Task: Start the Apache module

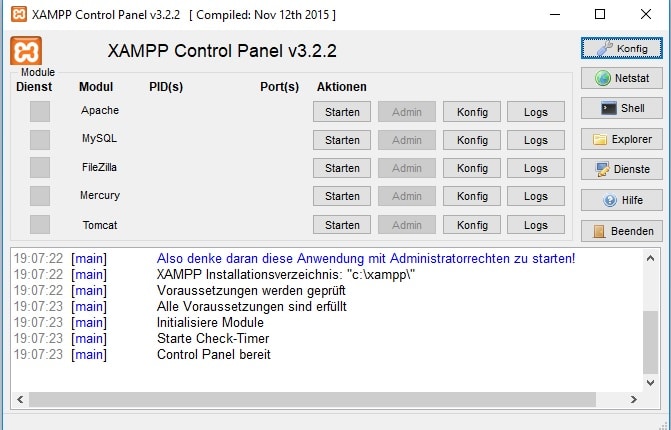Action: point(342,112)
